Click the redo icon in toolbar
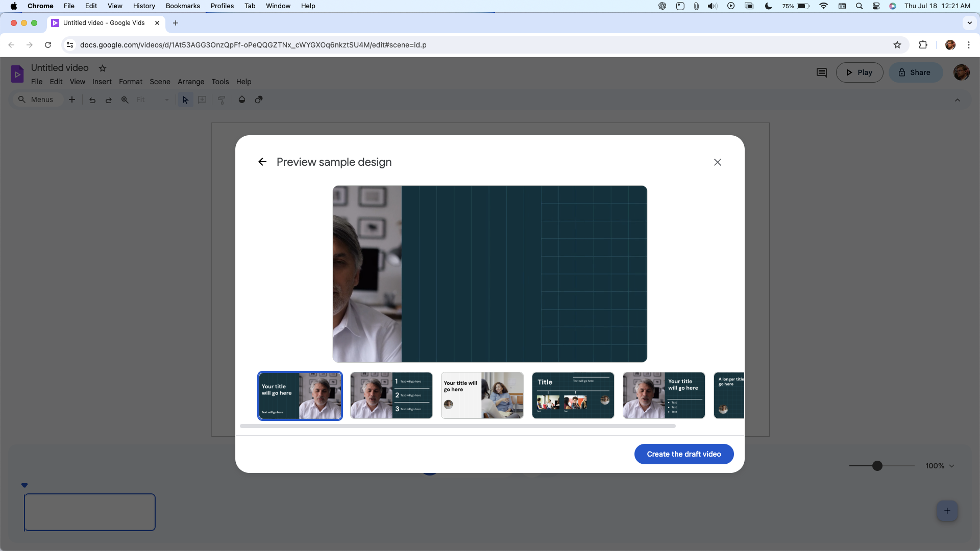This screenshot has width=980, height=551. pos(108,99)
